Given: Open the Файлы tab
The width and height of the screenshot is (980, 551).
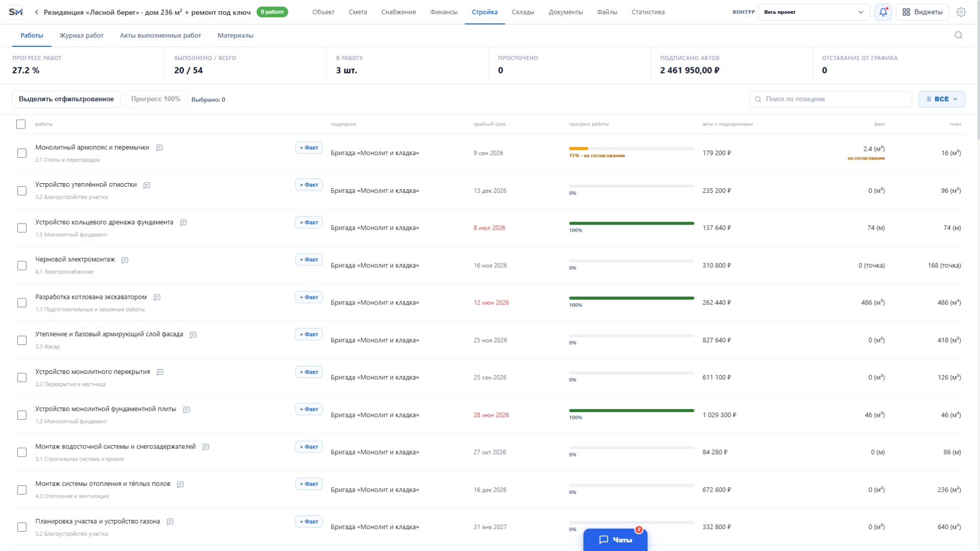Looking at the screenshot, I should (607, 12).
